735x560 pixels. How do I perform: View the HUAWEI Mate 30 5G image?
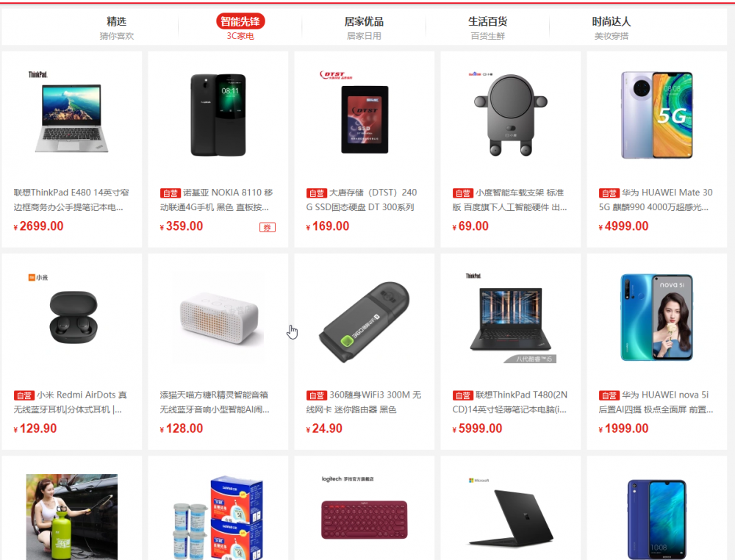656,115
